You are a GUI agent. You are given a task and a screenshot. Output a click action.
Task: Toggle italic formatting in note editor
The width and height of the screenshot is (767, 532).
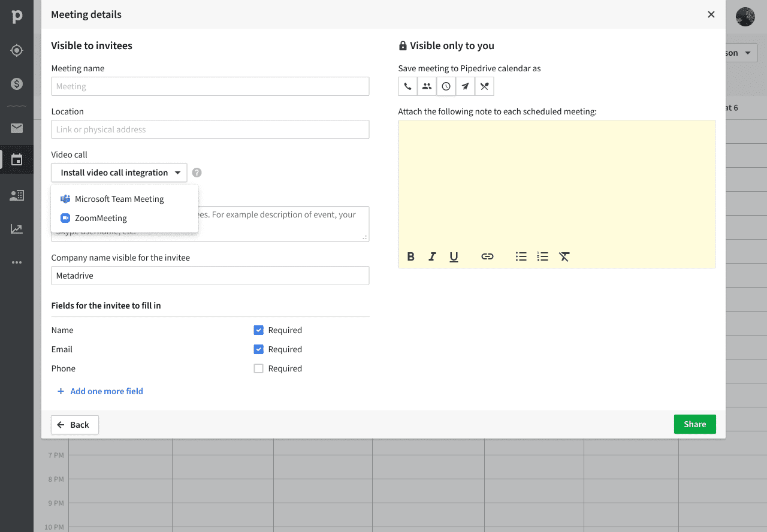pyautogui.click(x=432, y=256)
